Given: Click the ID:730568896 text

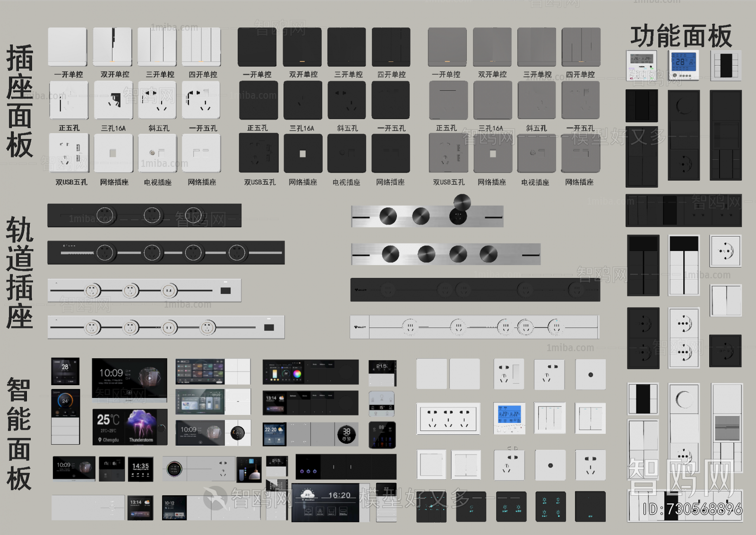Looking at the screenshot, I should (692, 509).
